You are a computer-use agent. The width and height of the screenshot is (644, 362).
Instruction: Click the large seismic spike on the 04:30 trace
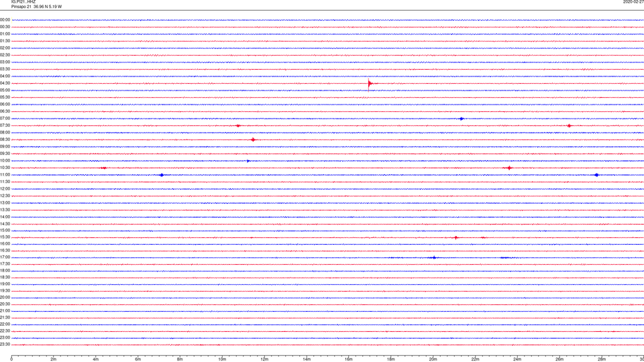pyautogui.click(x=370, y=84)
